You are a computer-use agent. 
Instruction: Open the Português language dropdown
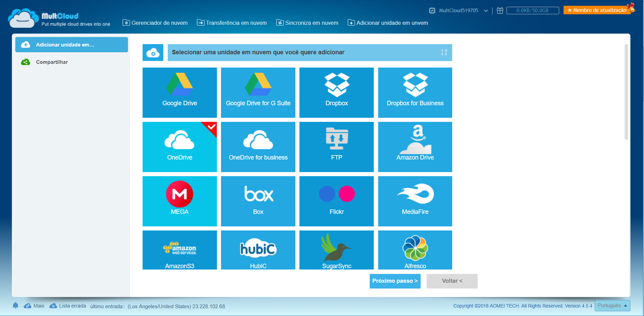pos(612,305)
